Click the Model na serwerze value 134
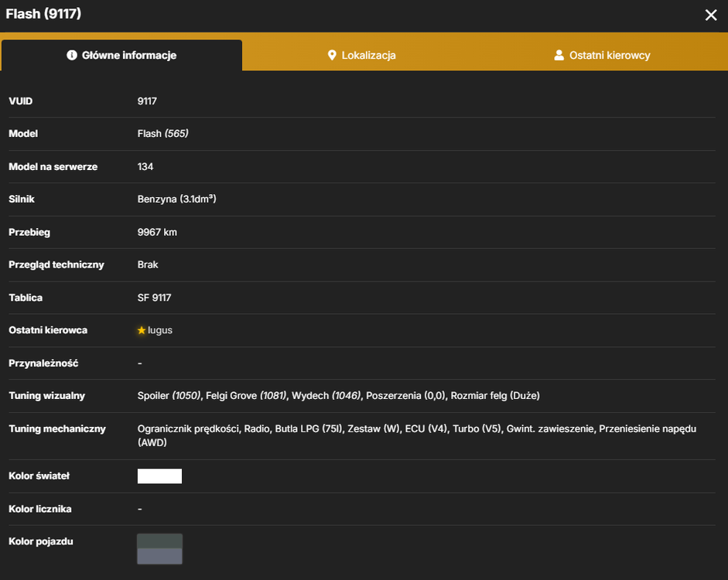The width and height of the screenshot is (728, 580). coord(145,166)
